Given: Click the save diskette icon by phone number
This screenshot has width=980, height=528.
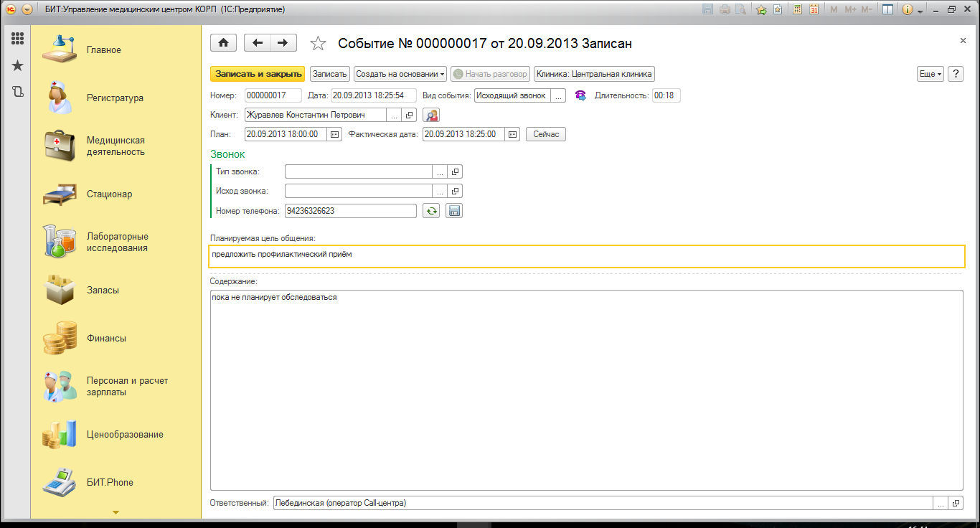Looking at the screenshot, I should 454,211.
